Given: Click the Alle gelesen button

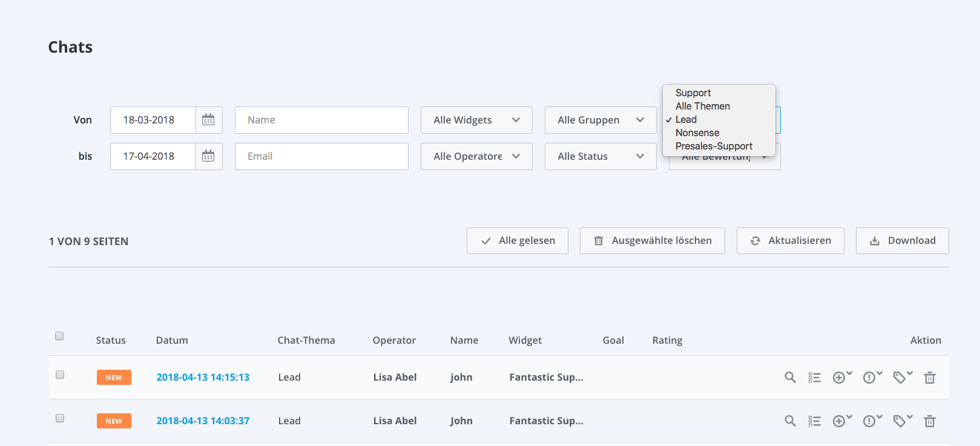Looking at the screenshot, I should [x=517, y=241].
